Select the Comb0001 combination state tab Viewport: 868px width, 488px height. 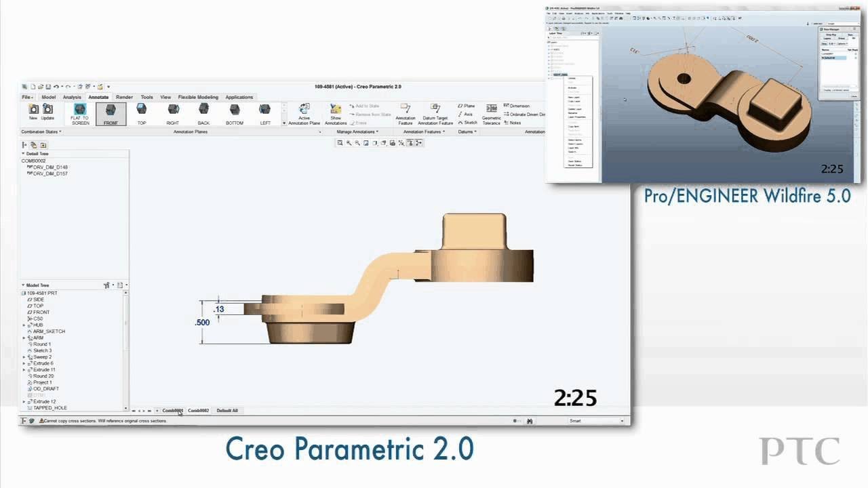172,411
